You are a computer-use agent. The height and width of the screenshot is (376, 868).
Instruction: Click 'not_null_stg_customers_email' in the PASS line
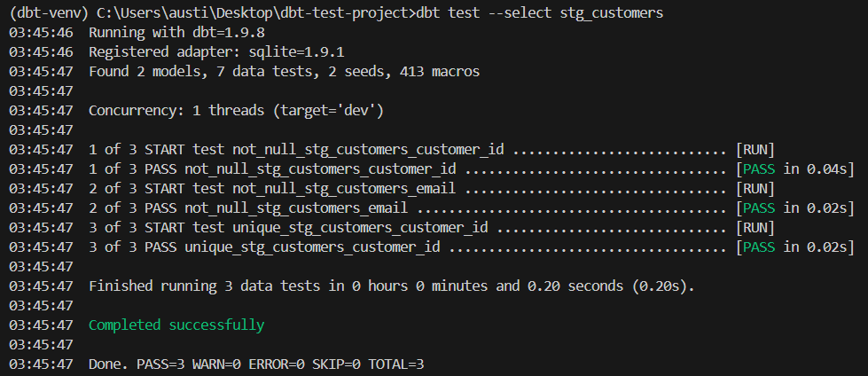tap(296, 208)
